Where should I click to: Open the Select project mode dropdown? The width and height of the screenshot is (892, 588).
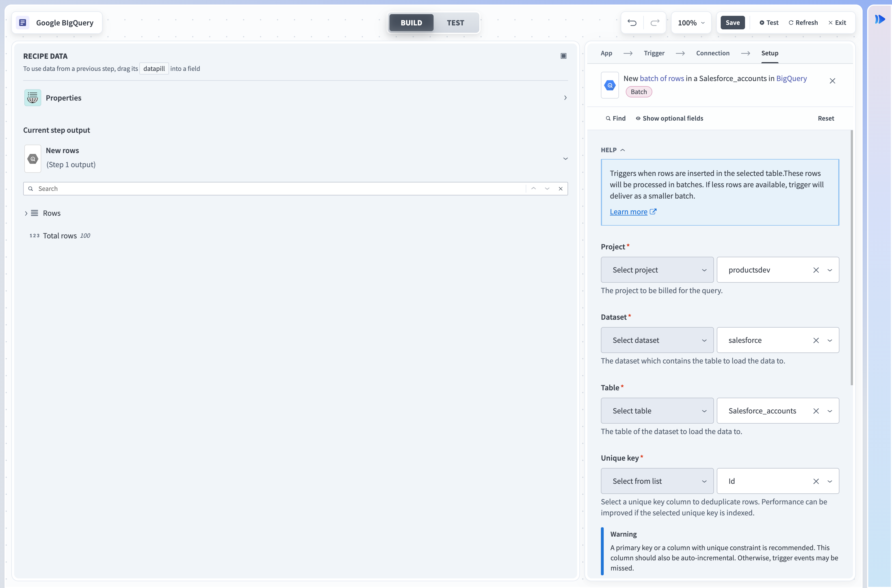click(x=657, y=270)
